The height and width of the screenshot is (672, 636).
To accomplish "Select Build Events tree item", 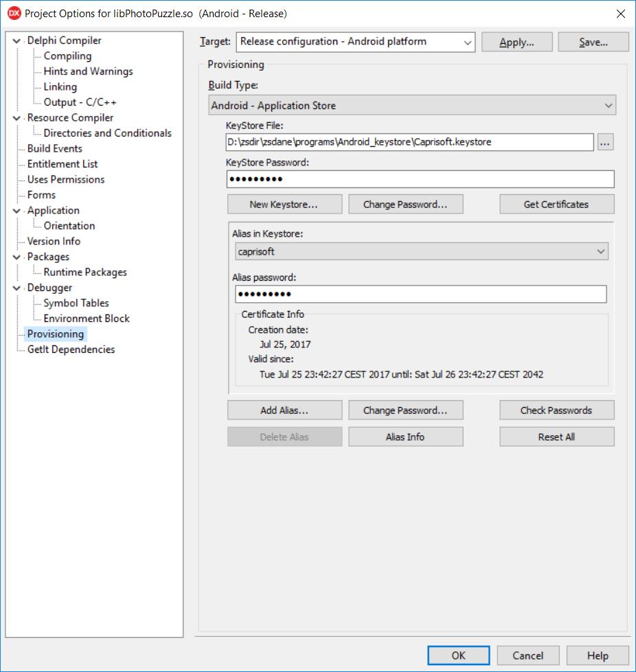I will (54, 148).
